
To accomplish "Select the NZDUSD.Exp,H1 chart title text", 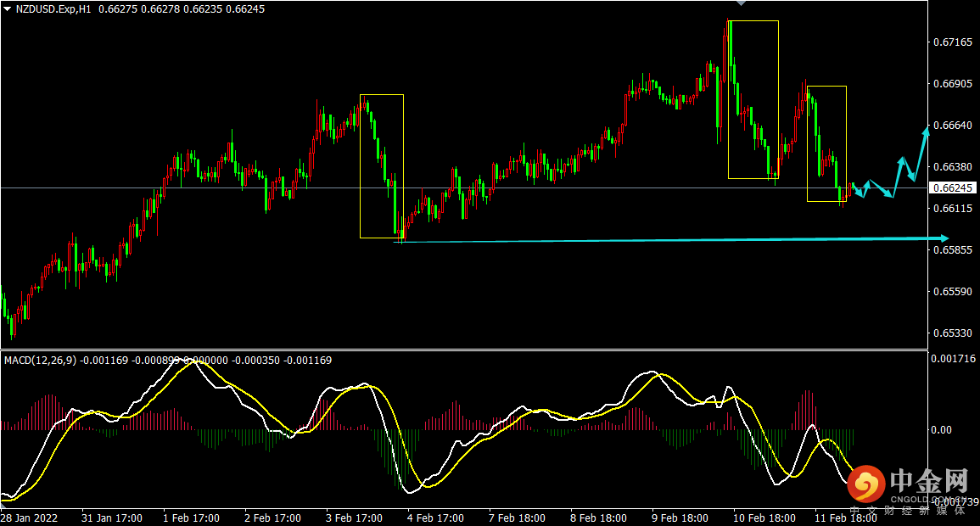I will coord(53,9).
